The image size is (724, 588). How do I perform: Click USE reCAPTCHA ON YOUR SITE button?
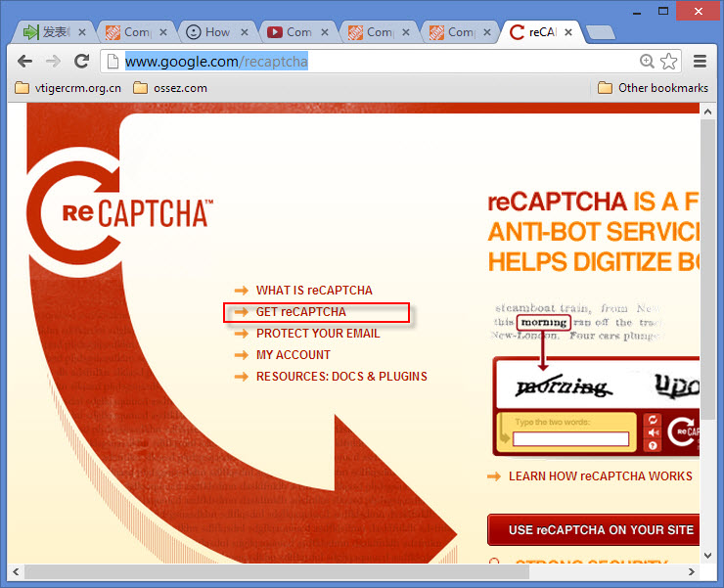point(594,530)
